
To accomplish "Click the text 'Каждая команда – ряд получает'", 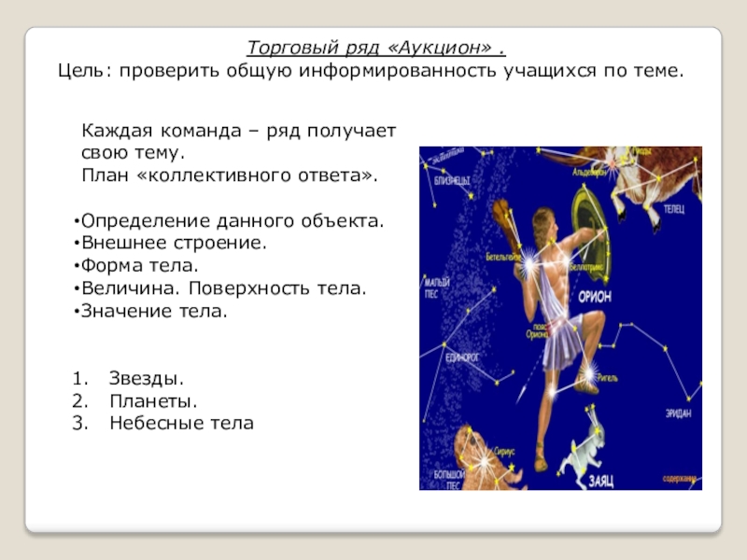I will click(x=239, y=131).
